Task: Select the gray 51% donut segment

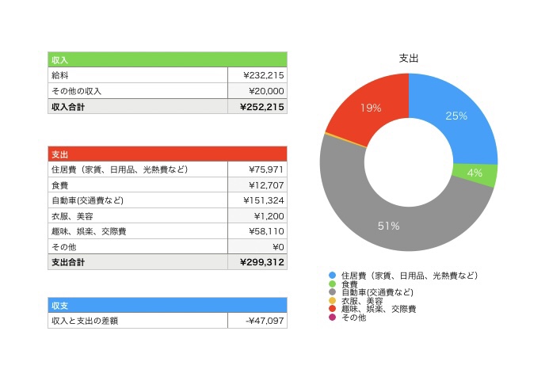Action: [389, 226]
